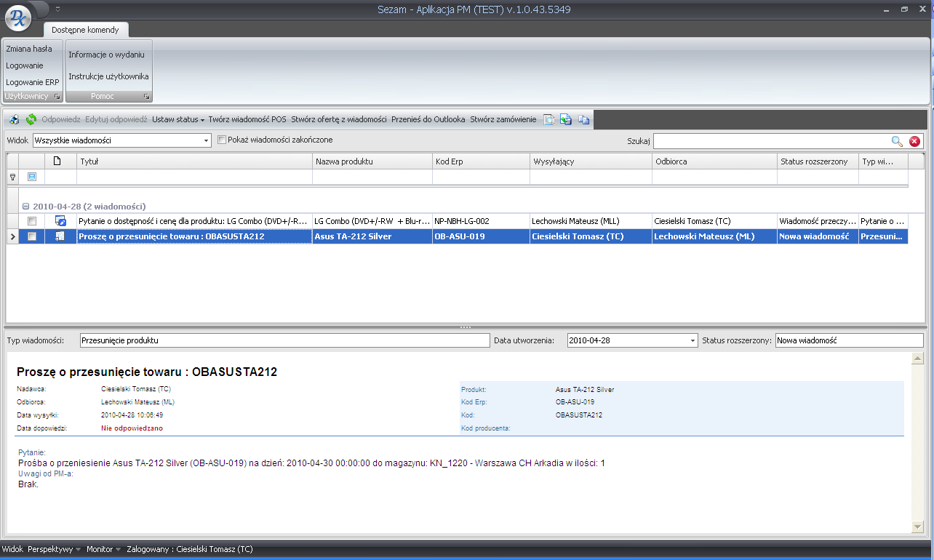Viewport: 934px width, 560px height.
Task: Open Instrukcje użytkownika
Action: (109, 76)
